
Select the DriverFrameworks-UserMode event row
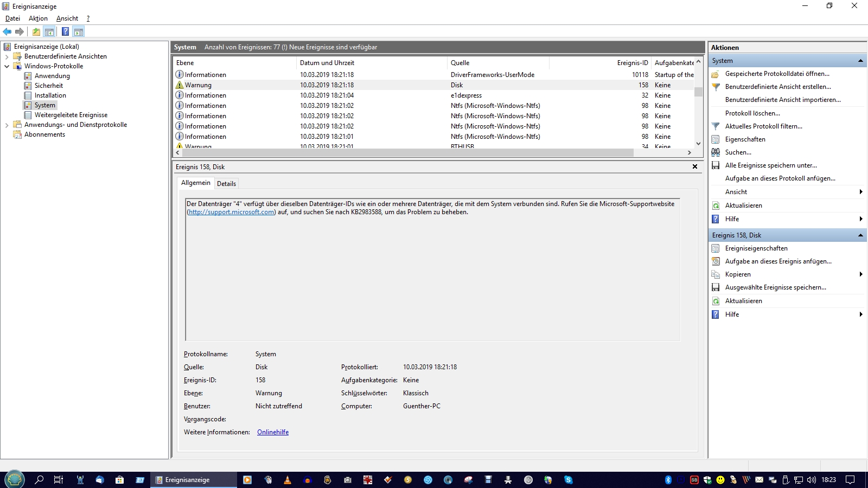pos(434,75)
